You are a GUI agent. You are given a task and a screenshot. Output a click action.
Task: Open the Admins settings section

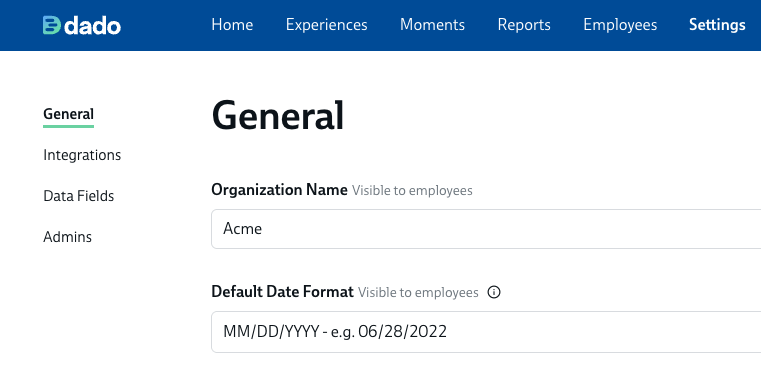click(67, 237)
